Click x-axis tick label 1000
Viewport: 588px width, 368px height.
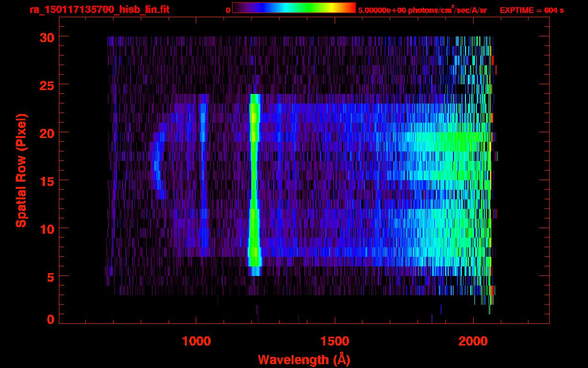pyautogui.click(x=196, y=341)
